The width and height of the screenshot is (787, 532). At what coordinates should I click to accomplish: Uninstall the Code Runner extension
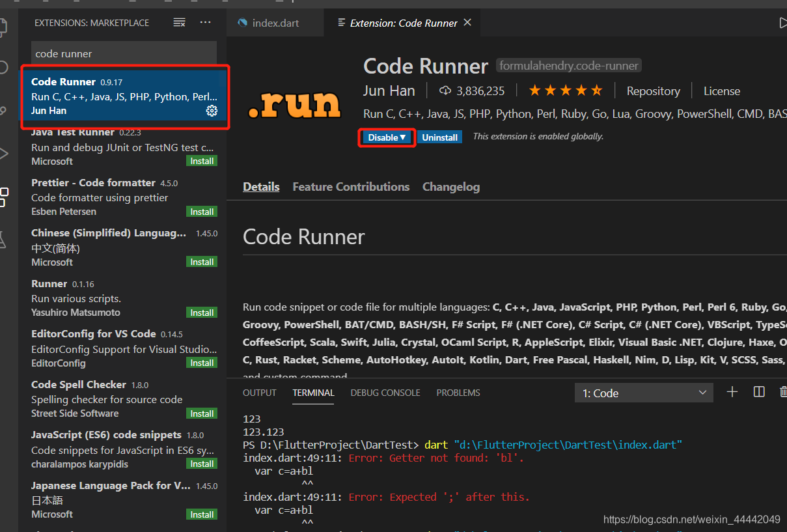click(439, 137)
